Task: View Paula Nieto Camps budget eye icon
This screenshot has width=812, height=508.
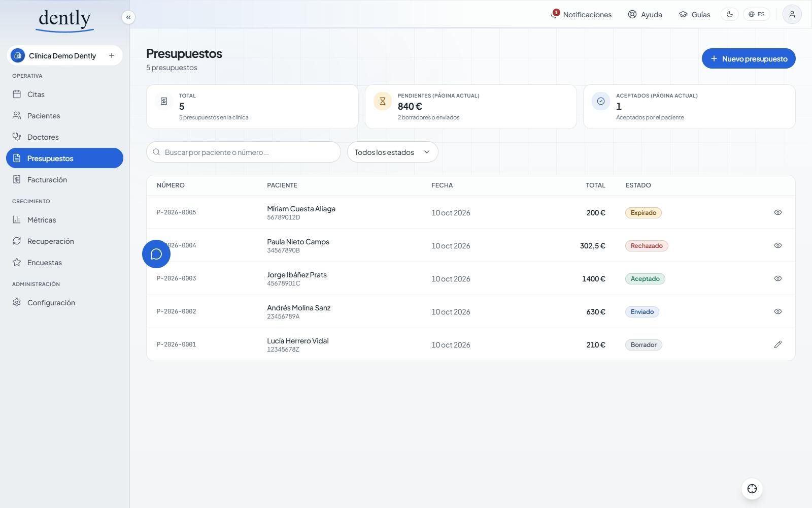Action: pyautogui.click(x=777, y=245)
